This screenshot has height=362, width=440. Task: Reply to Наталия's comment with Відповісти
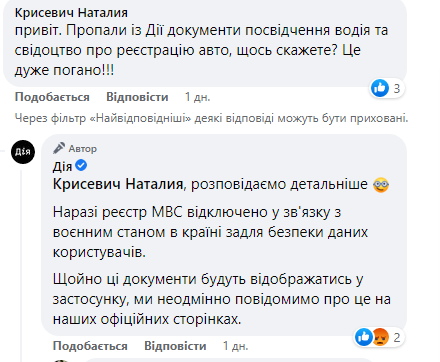(137, 97)
